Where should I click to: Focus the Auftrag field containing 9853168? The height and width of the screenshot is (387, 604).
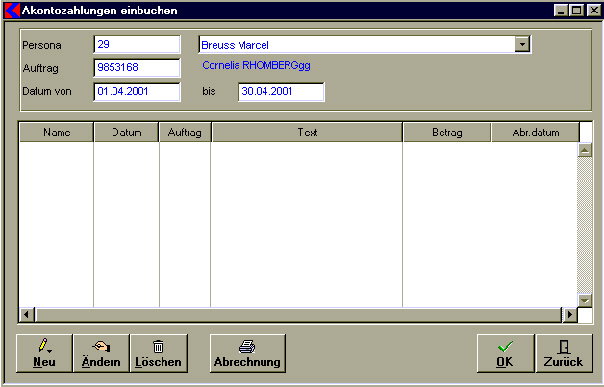137,68
